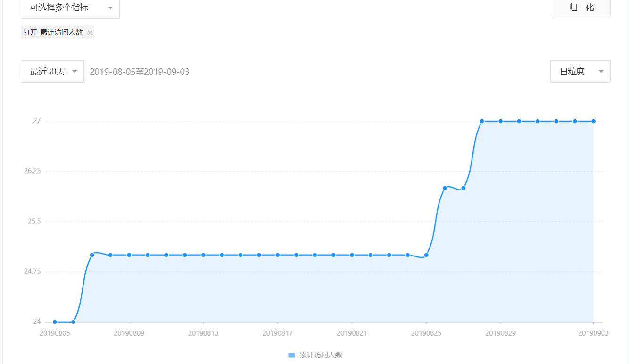Click the blue legend swatch icon

point(291,355)
